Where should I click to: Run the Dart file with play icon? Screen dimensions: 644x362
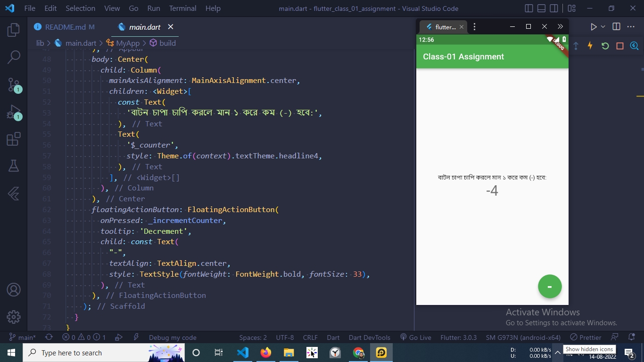(x=594, y=27)
